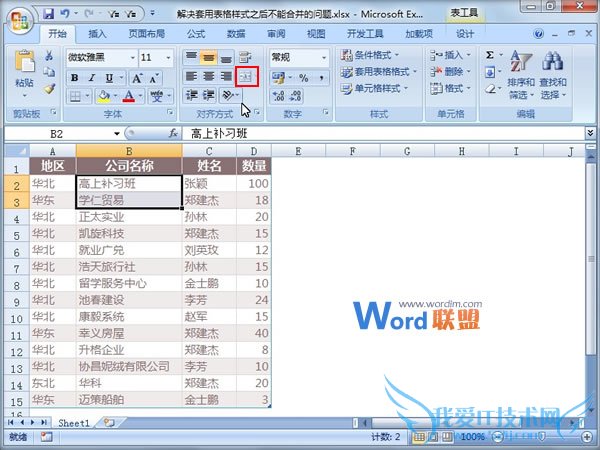Activate the Format Painter brush
The width and height of the screenshot is (600, 450).
point(49,89)
